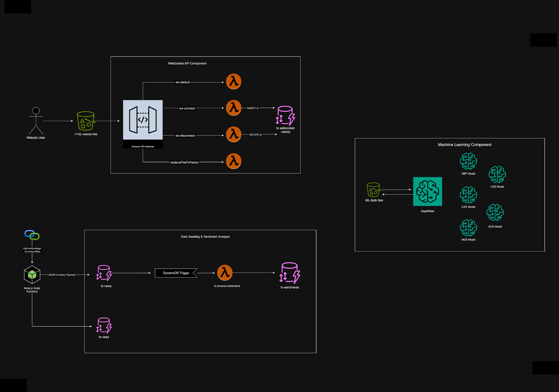
Task: Click the fx-websocket-clients DynamoDB icon
Action: pos(285,117)
